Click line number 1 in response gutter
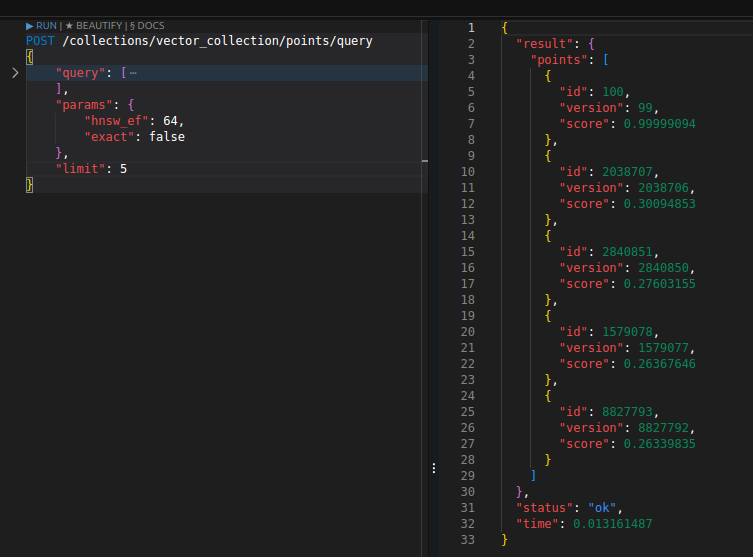This screenshot has height=557, width=753. point(470,28)
